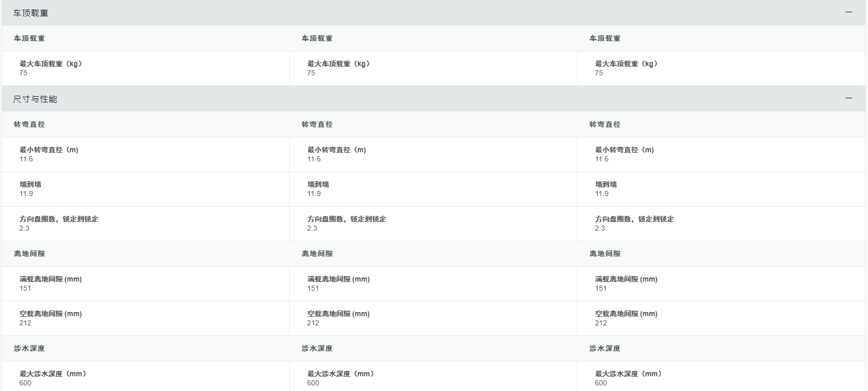The width and height of the screenshot is (868, 391).
Task: Click 涉水深度 subheading in the middle column
Action: click(317, 348)
